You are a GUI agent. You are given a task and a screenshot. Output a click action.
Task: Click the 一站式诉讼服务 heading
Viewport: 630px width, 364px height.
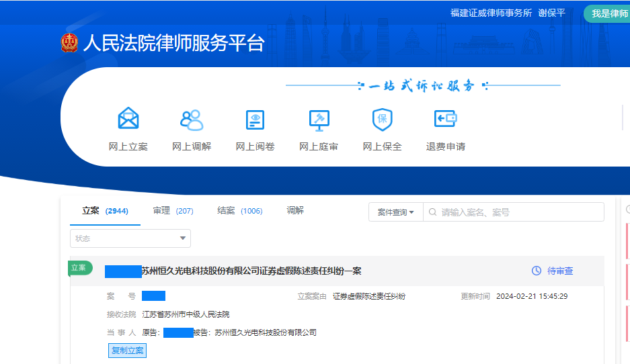[x=422, y=85]
